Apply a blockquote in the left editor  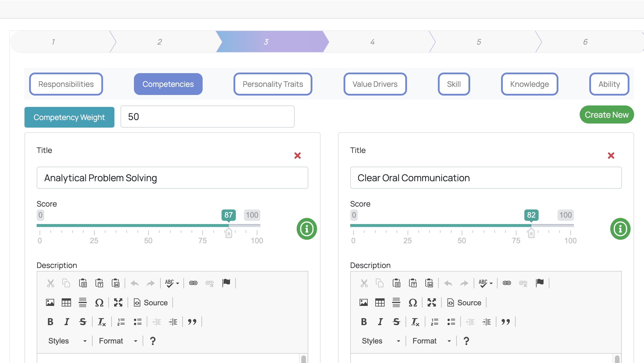pos(192,322)
